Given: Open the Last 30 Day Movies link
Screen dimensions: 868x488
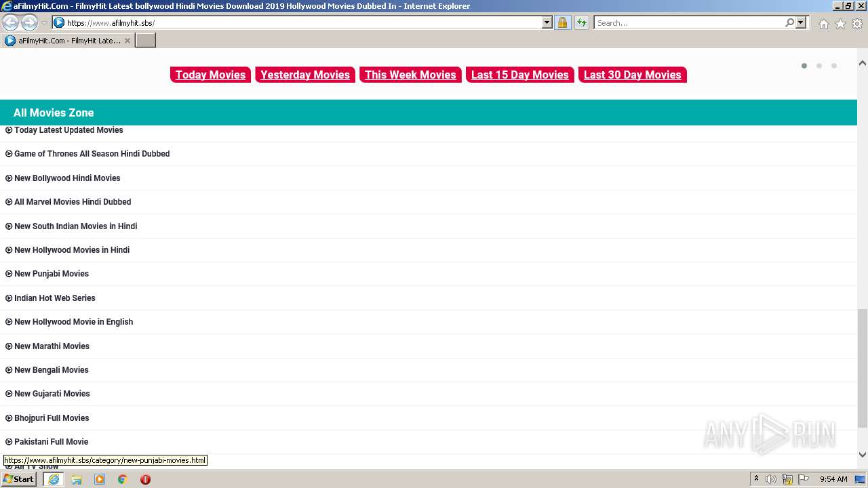Looking at the screenshot, I should tap(633, 75).
